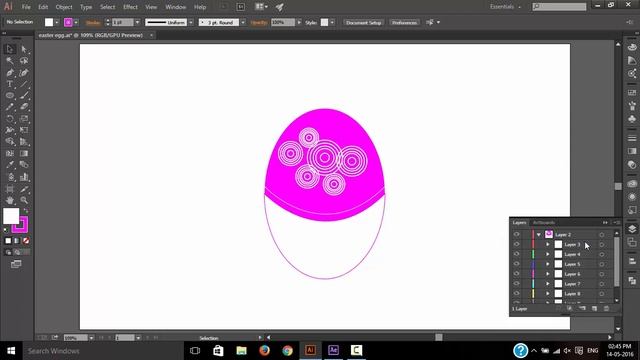Open the Effect menu
The height and width of the screenshot is (360, 640).
coord(130,7)
